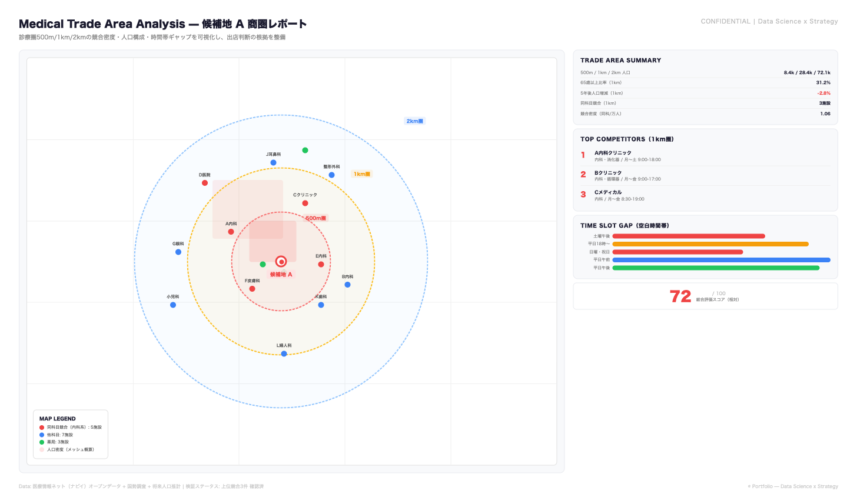Select the D医院 red map marker
Viewport: 857px width, 504px height.
point(205,183)
